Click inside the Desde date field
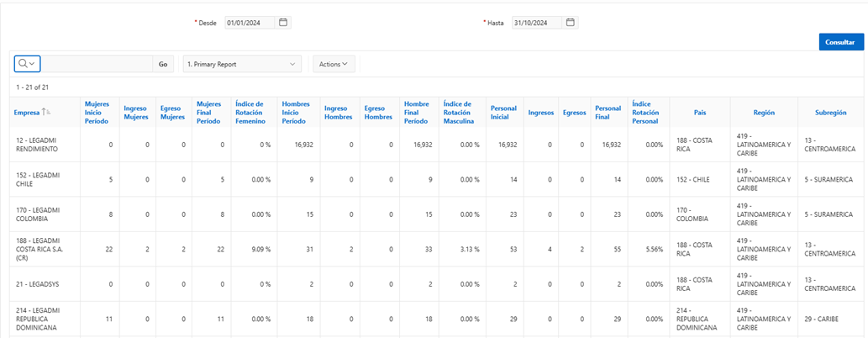The image size is (868, 338). [x=250, y=23]
